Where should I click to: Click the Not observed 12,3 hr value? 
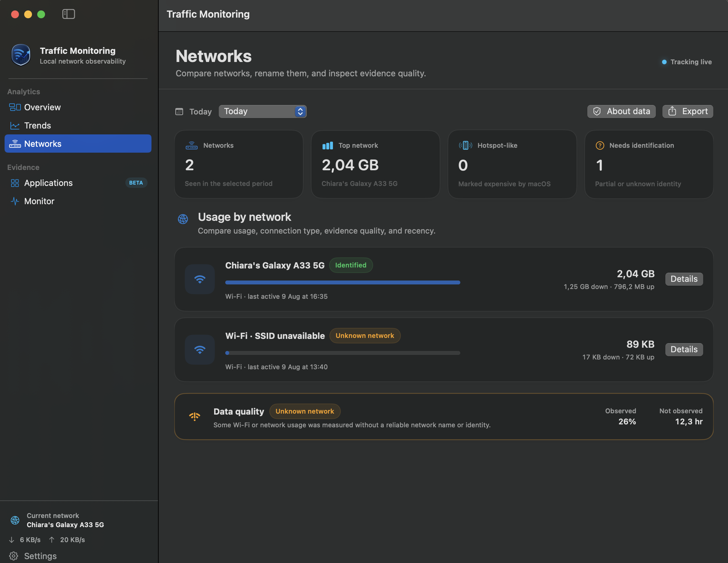689,422
